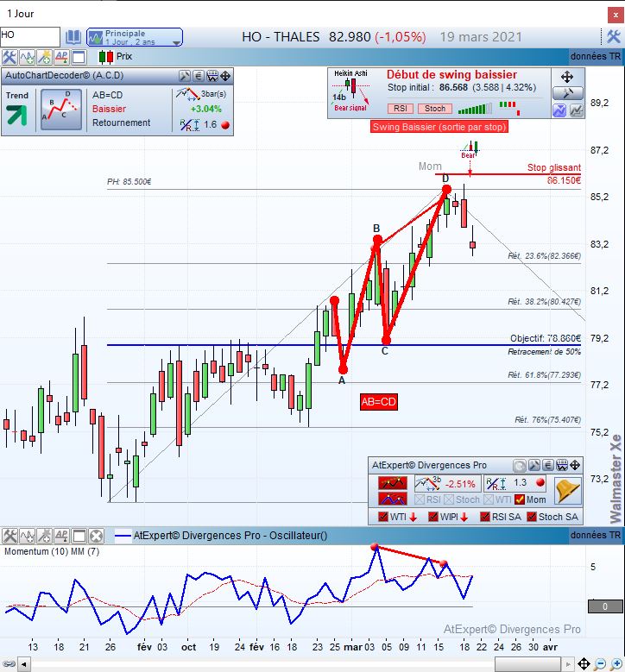Click the golden alert bell icon
Viewport: 625px width, 672px height.
pos(567,491)
